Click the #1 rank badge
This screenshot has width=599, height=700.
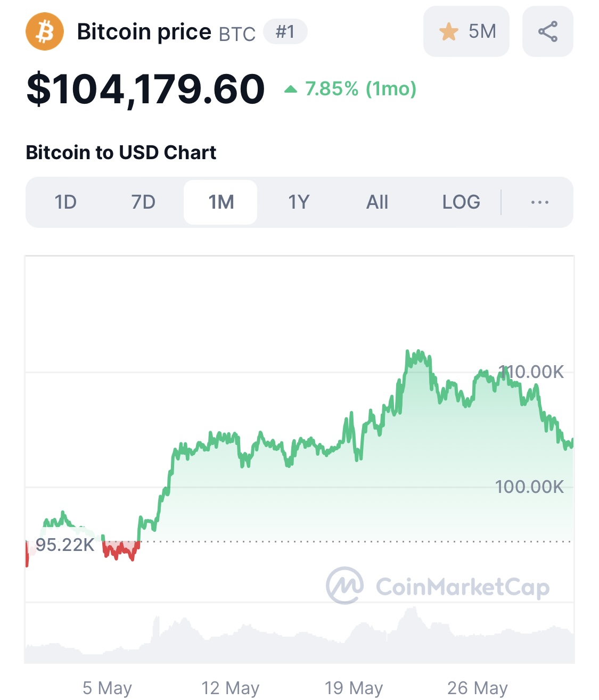click(285, 32)
